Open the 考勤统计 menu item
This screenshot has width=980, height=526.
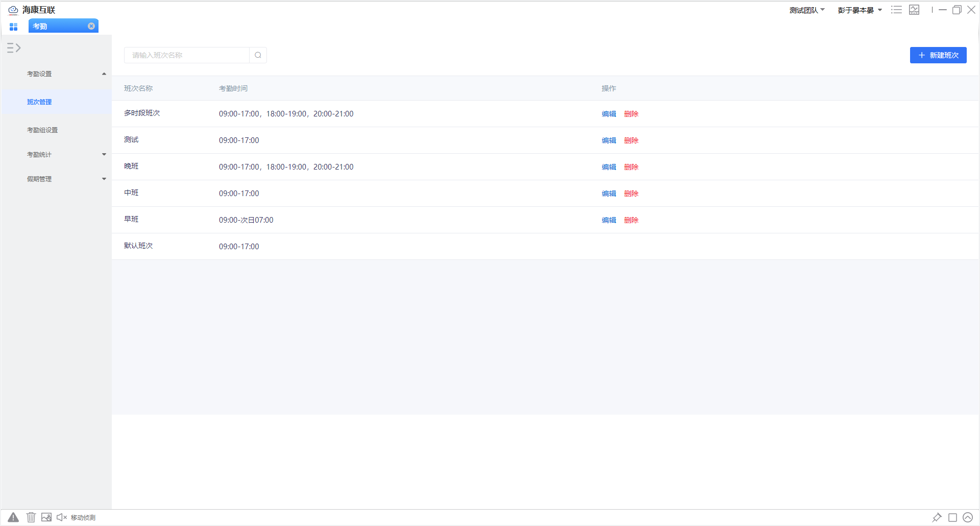point(39,155)
